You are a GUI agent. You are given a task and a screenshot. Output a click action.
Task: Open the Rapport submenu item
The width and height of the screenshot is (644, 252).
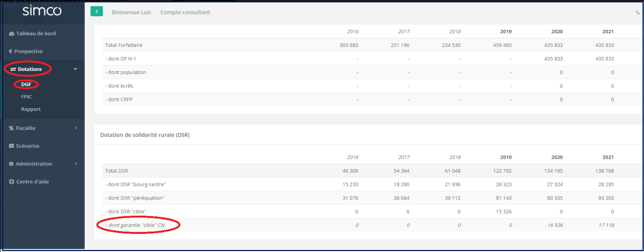click(31, 109)
